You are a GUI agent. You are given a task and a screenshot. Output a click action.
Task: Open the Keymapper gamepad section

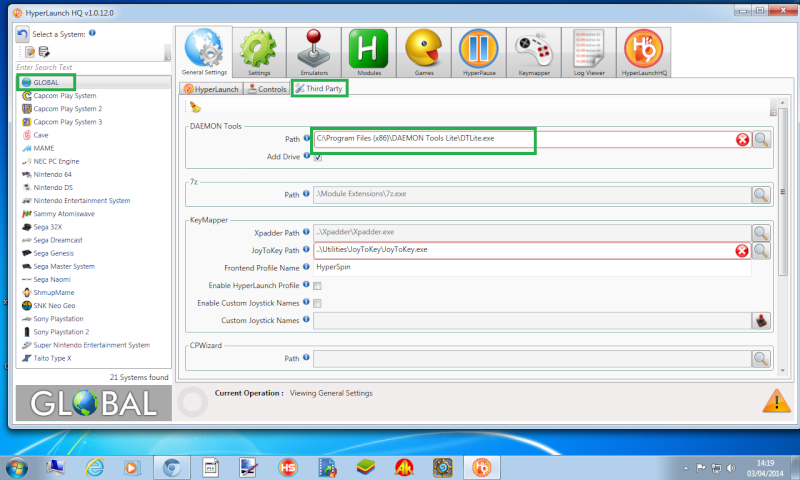coord(534,52)
